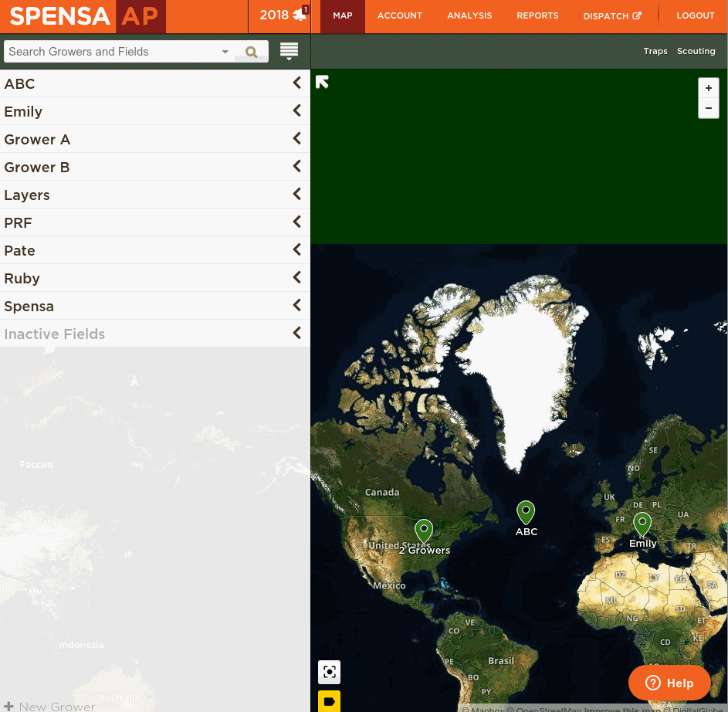Click the recenter map focus icon
The height and width of the screenshot is (712, 728).
[330, 672]
